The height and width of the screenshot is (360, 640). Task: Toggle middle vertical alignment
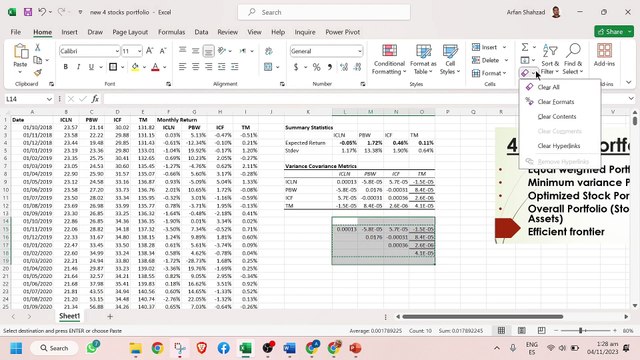[x=196, y=51]
